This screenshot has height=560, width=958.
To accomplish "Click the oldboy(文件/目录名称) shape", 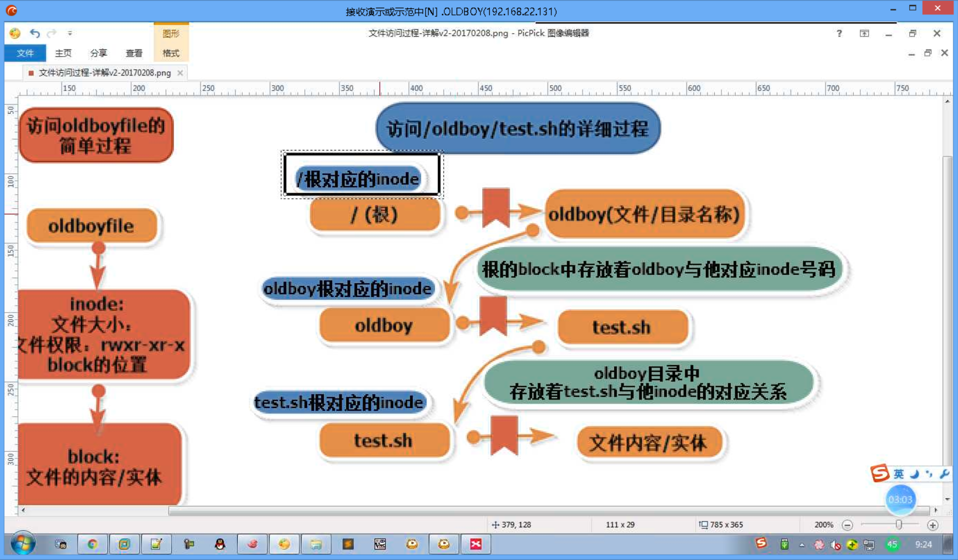I will 644,214.
